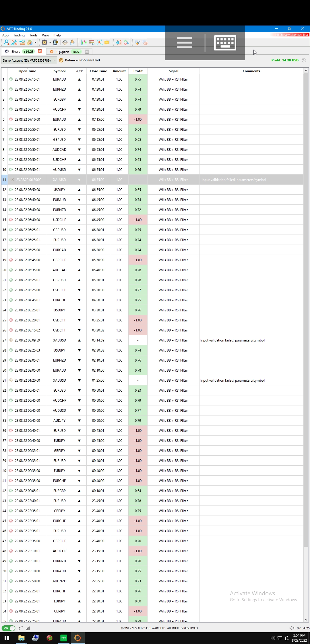Click the hand over chart manual trade icon
The width and height of the screenshot is (310, 644).
(73, 43)
